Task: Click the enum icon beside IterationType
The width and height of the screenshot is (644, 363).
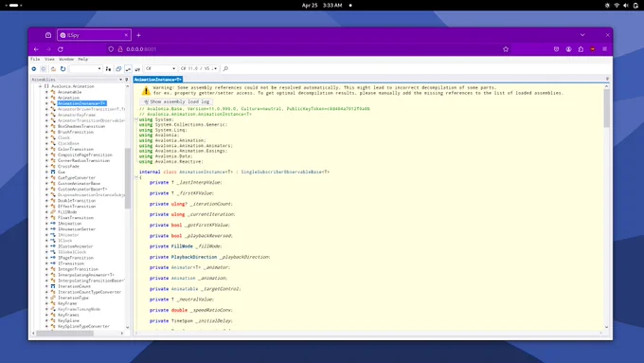Action: (53, 298)
